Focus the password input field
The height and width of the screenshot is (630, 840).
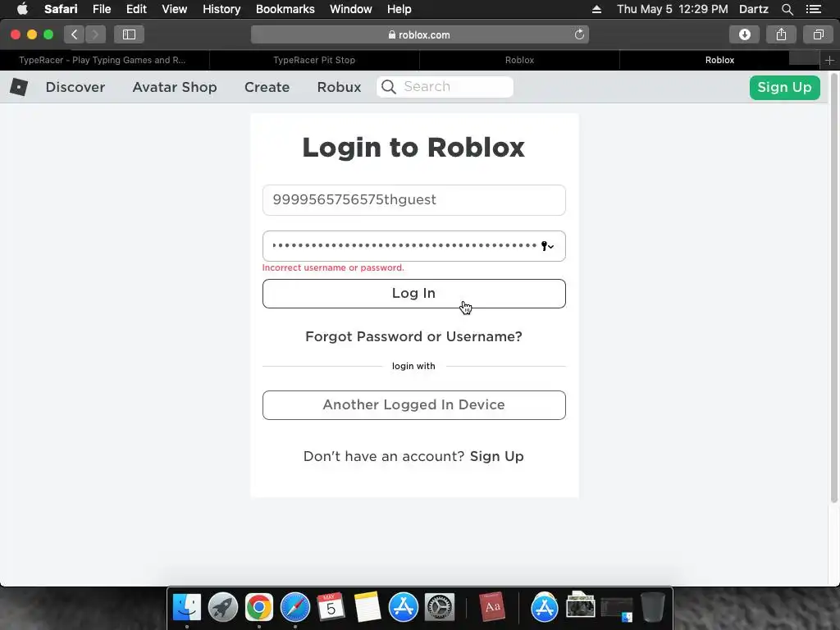click(413, 246)
